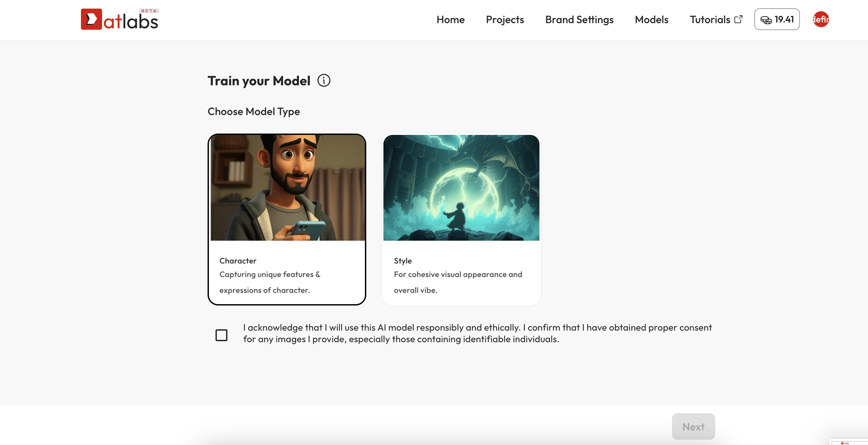Screen dimensions: 868x445
Task: Click the atlabs wordmark text
Action: (x=131, y=22)
